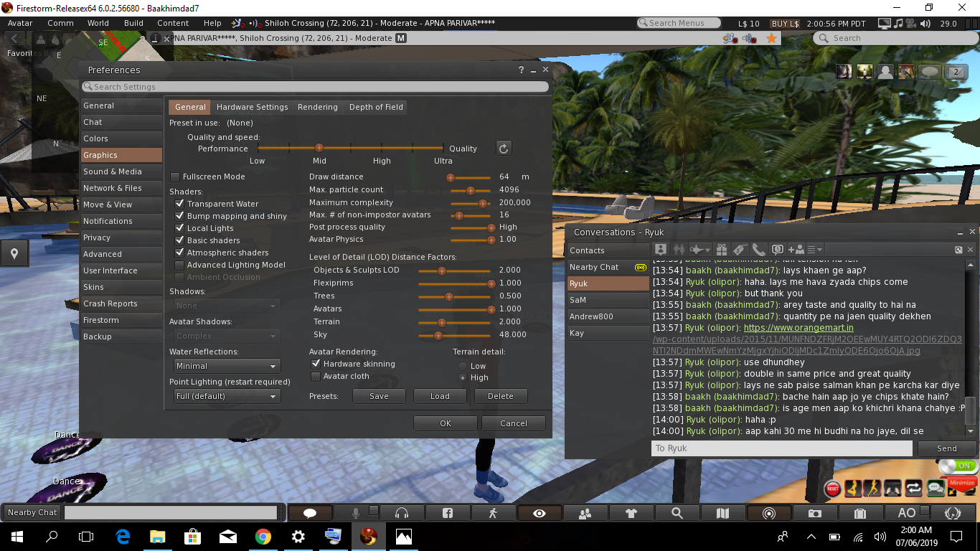View profile icon in Conversations toolbar
Image resolution: width=980 pixels, height=551 pixels.
(x=662, y=250)
